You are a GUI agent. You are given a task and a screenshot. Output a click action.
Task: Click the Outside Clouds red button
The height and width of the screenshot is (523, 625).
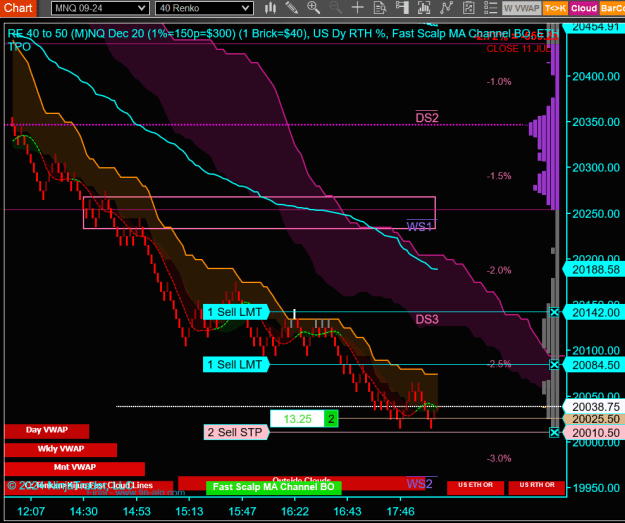[301, 479]
